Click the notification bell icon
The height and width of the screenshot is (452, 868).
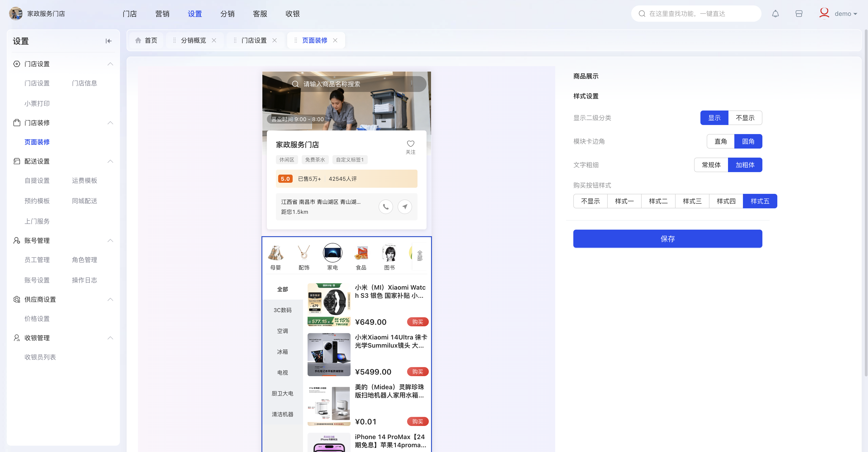(x=775, y=14)
